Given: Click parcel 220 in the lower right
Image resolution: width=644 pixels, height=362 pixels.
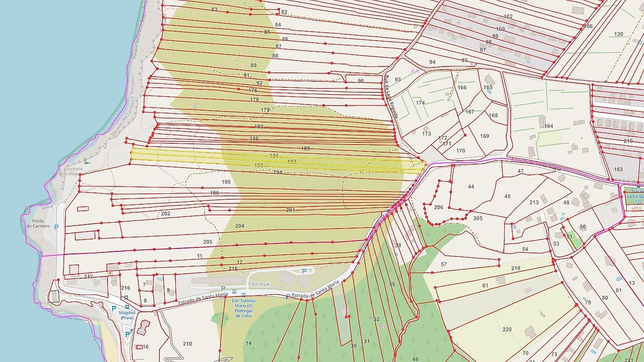Looking at the screenshot, I should pyautogui.click(x=507, y=329).
